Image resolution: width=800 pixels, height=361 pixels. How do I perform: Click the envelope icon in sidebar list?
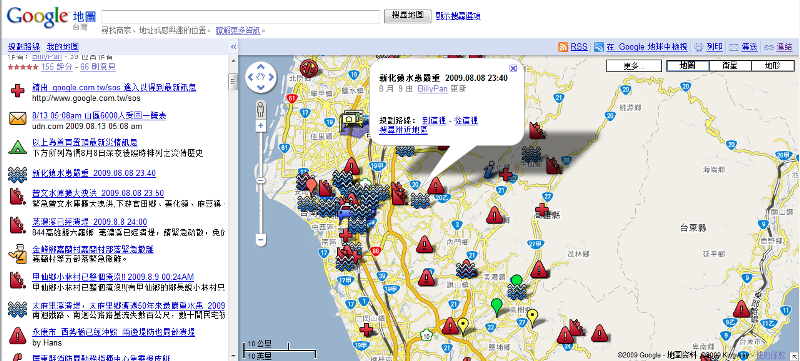17,119
